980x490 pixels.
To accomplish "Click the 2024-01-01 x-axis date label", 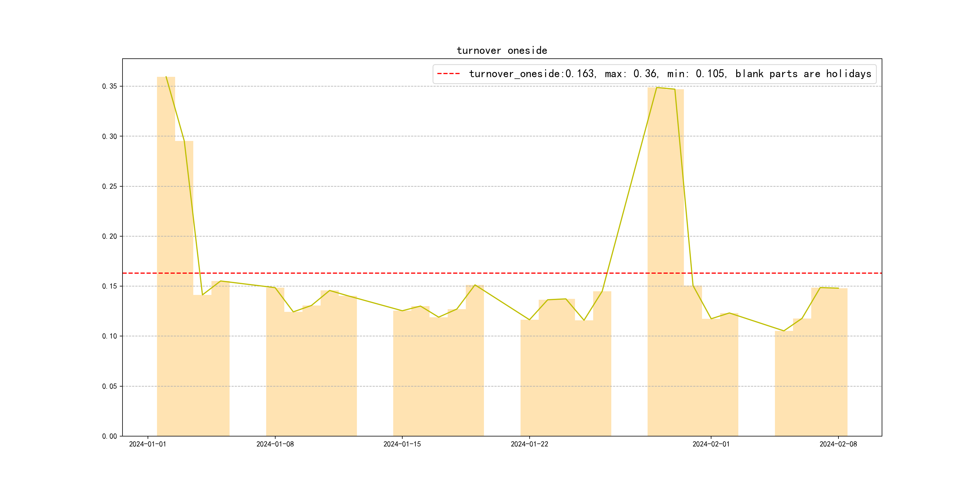I will 148,444.
